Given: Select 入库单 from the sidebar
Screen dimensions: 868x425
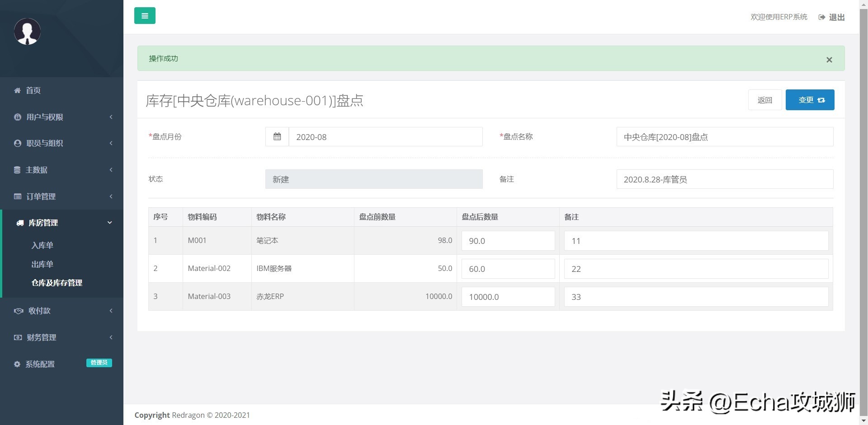Looking at the screenshot, I should point(42,245).
